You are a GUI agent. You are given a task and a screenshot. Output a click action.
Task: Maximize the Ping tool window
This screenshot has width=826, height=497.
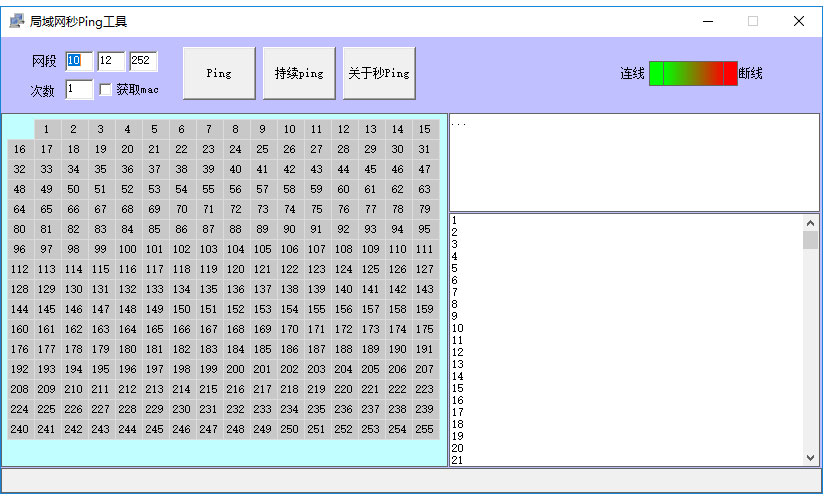[753, 21]
